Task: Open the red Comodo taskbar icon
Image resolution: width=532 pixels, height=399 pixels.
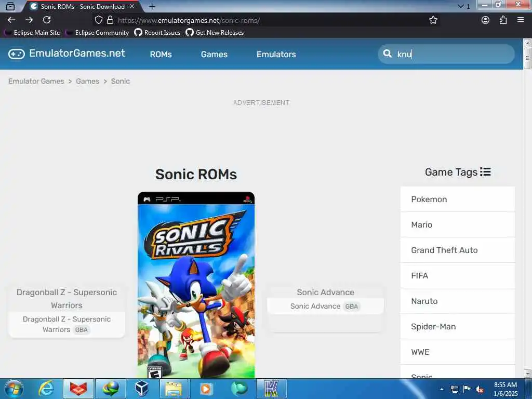Action: pos(78,389)
